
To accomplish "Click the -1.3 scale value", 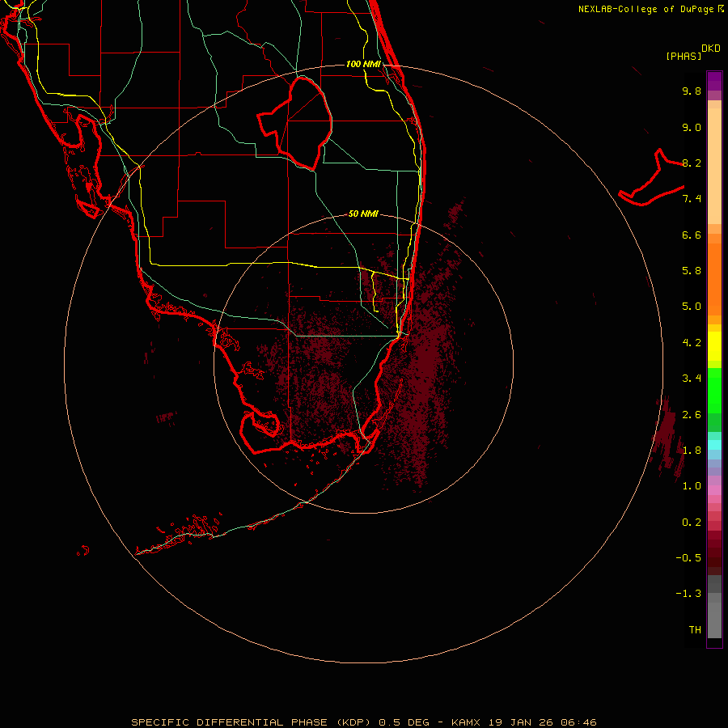I will point(688,594).
